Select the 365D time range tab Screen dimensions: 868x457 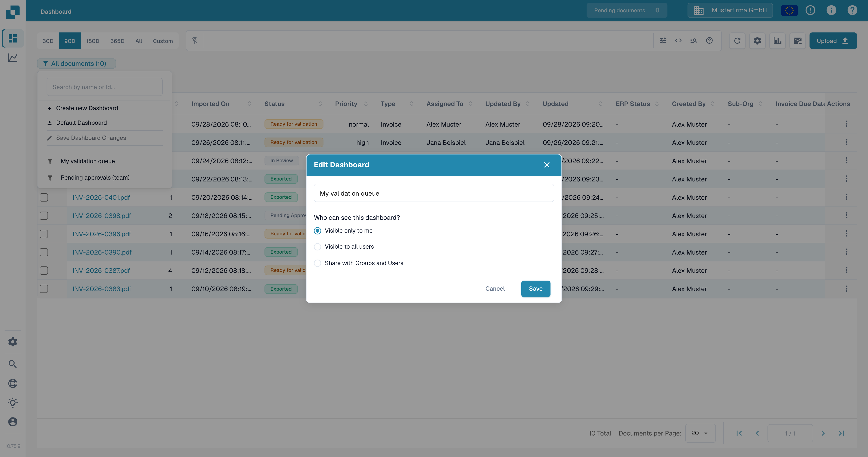click(x=117, y=41)
